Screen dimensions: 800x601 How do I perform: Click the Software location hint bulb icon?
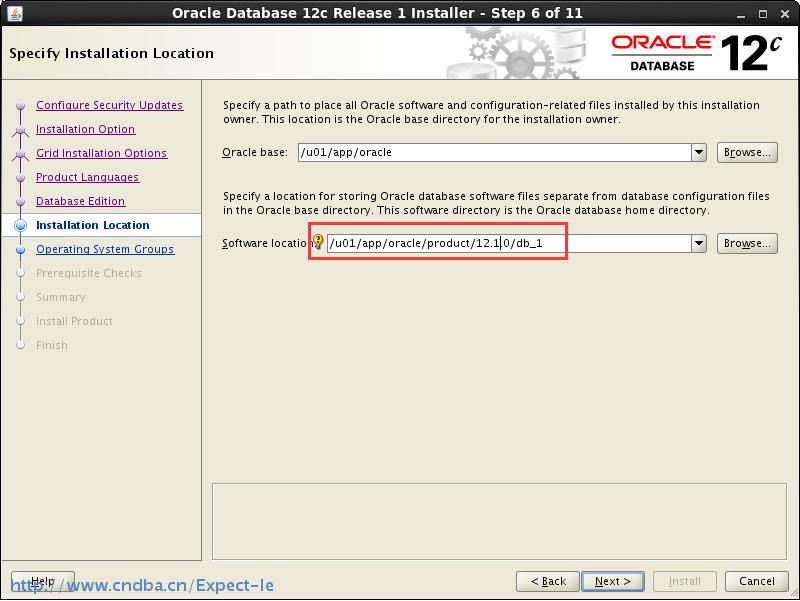(318, 241)
